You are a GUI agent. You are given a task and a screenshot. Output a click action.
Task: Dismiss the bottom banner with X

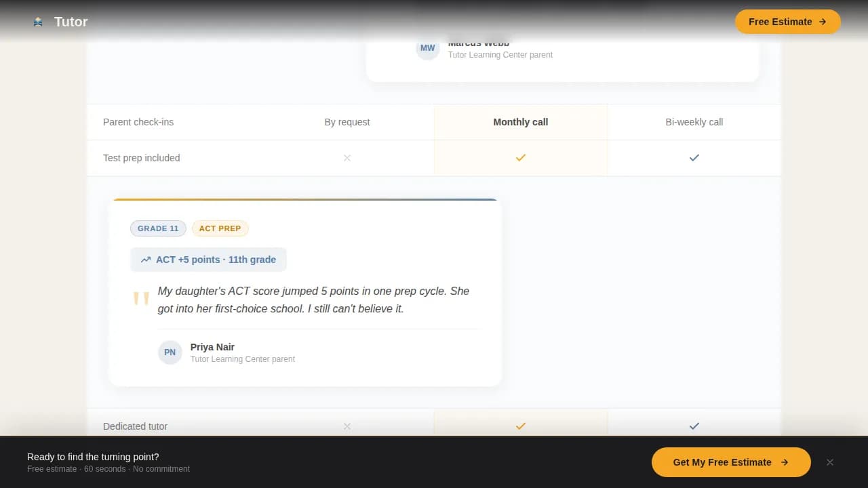click(x=830, y=462)
